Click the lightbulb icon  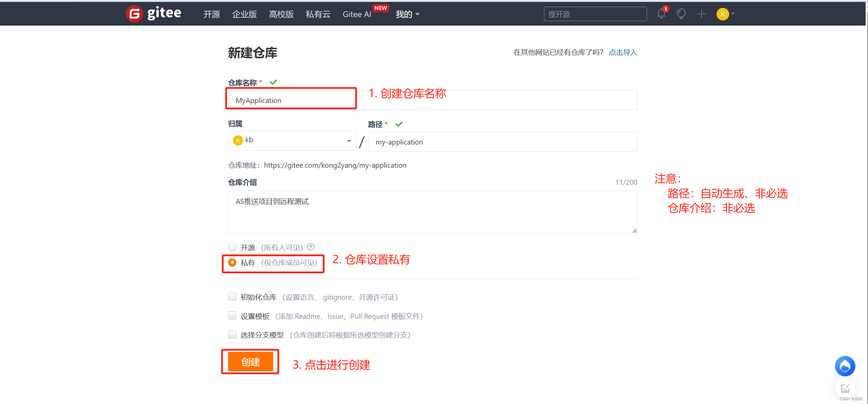681,14
